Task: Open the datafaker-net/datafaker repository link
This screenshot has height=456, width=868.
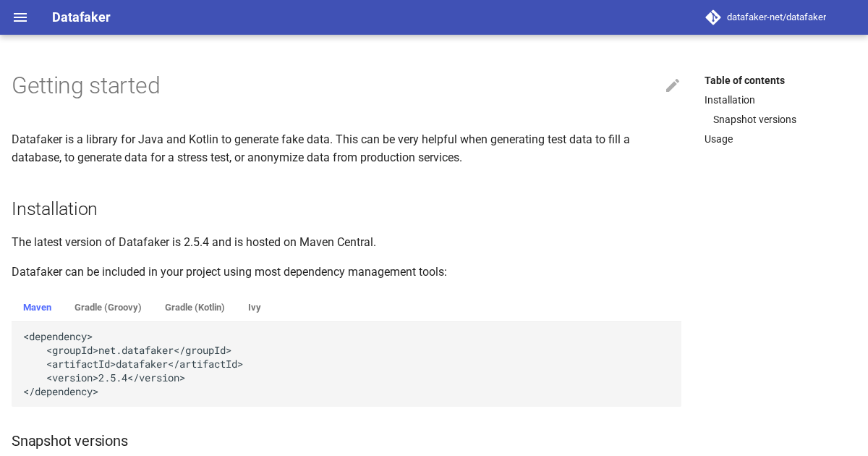Action: [x=776, y=17]
